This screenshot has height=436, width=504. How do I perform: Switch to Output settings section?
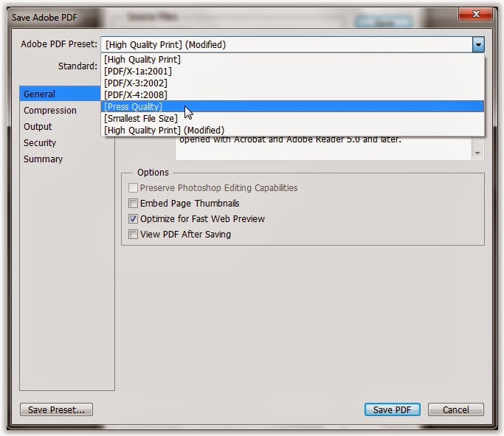[38, 127]
